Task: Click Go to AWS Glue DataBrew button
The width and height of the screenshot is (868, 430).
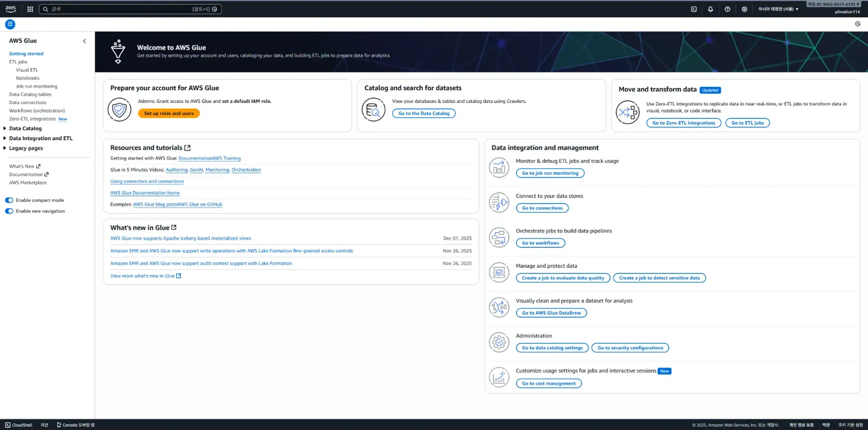Action: (551, 313)
